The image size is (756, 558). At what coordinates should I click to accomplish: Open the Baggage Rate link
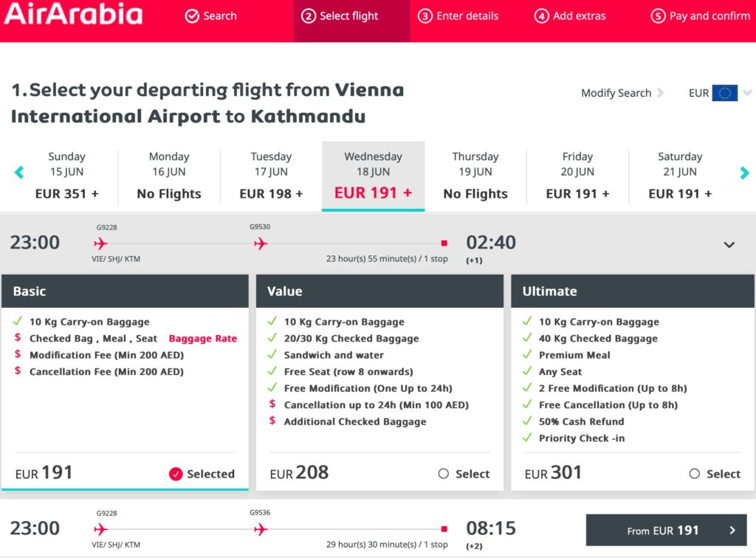coord(203,339)
